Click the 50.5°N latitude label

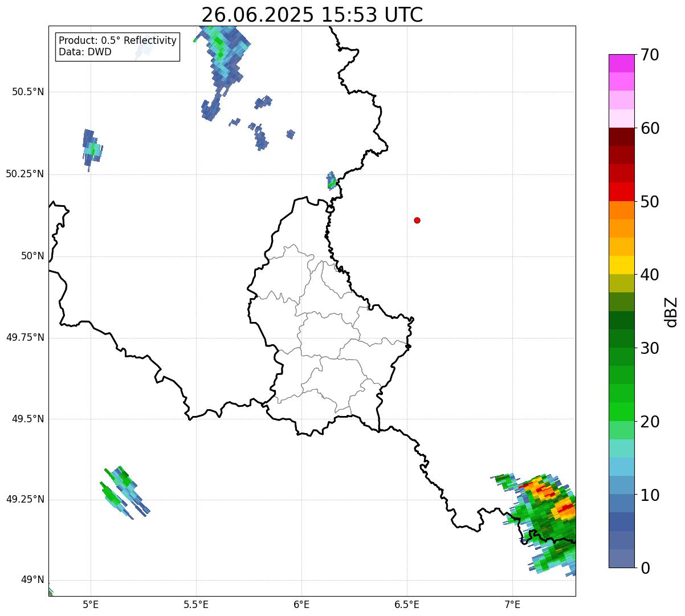28,92
